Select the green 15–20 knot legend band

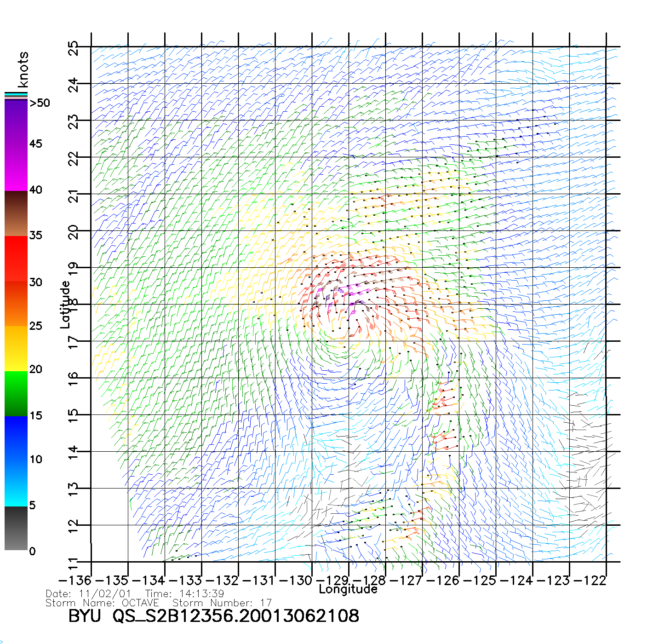[x=16, y=393]
